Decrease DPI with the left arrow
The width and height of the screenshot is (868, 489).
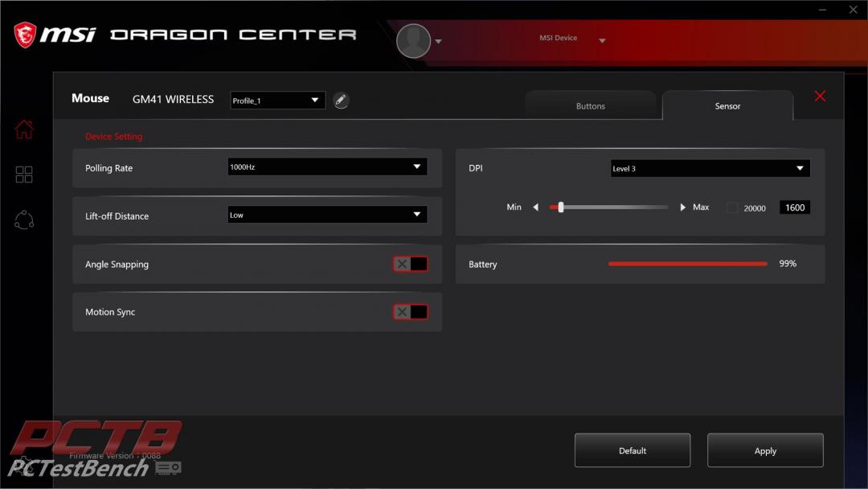click(x=536, y=208)
